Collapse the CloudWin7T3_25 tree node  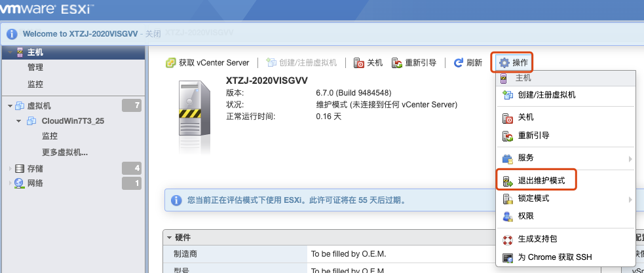coord(18,121)
